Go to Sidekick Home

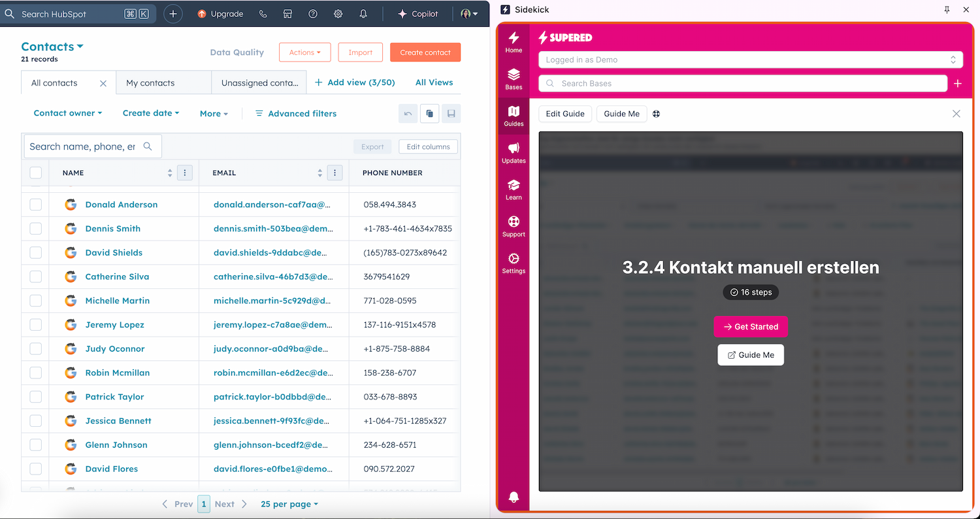[x=514, y=42]
